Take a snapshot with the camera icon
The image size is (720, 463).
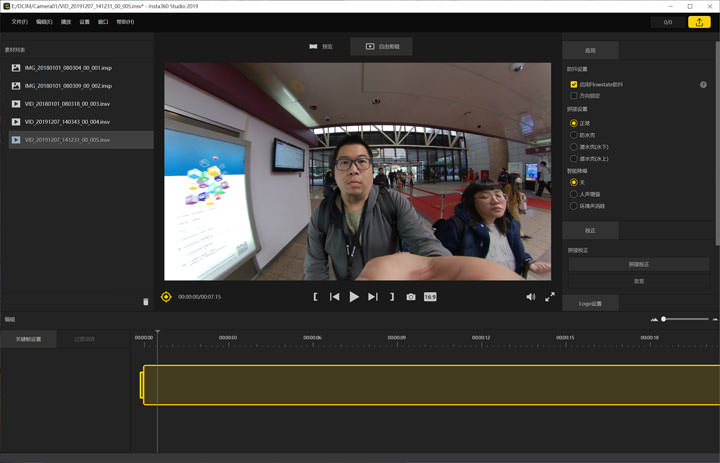(x=411, y=297)
